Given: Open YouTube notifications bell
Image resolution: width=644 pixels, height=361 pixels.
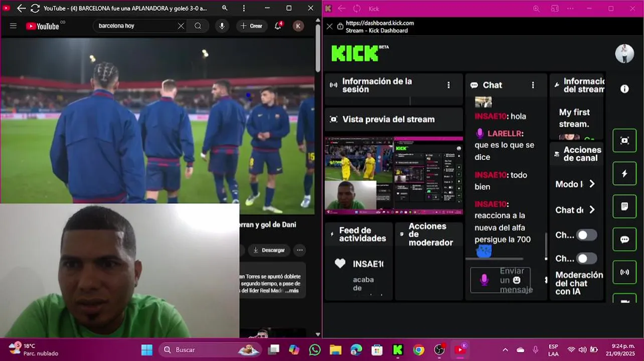Looking at the screenshot, I should [x=278, y=26].
